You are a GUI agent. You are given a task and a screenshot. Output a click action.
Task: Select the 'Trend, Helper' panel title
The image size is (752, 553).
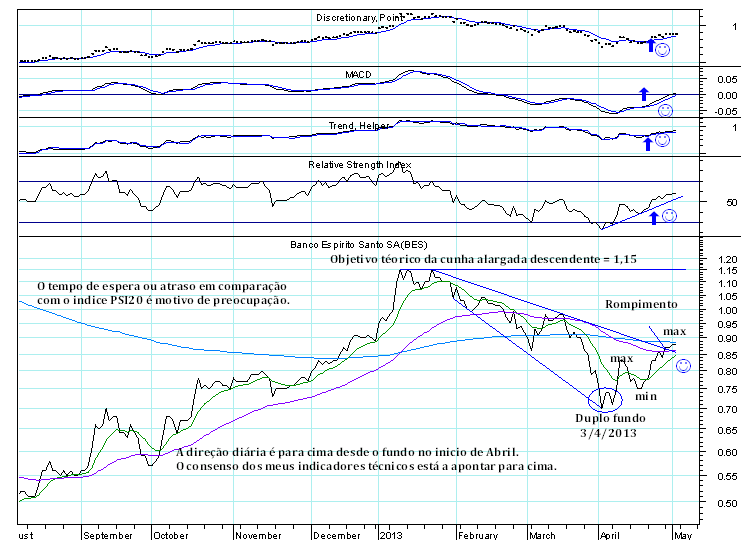click(359, 126)
